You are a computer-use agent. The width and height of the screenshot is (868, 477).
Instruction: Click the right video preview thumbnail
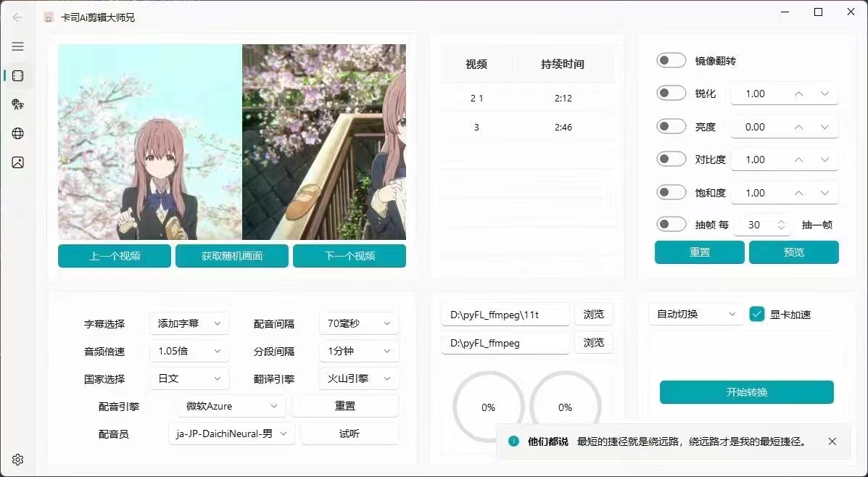tap(324, 141)
